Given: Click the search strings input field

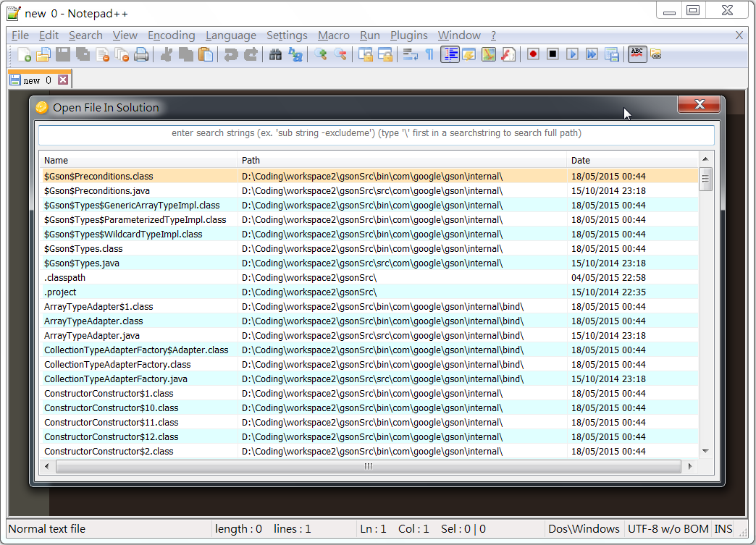Looking at the screenshot, I should click(x=376, y=134).
